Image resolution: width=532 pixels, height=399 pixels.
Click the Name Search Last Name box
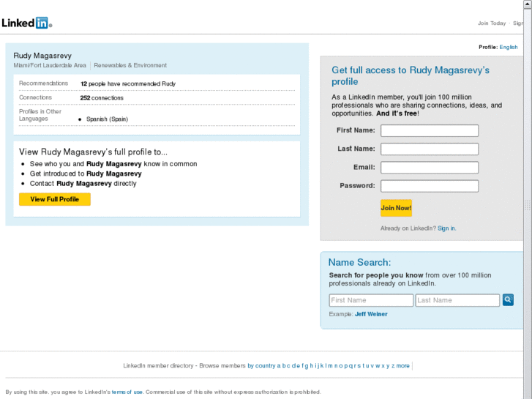tap(457, 300)
